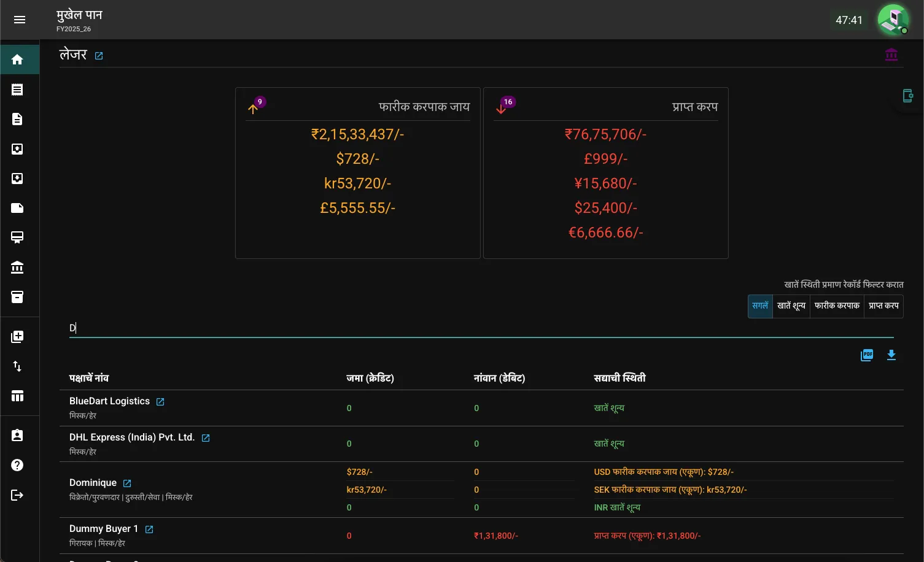
Task: Open the floating document settings icon at right edge
Action: coord(907,96)
